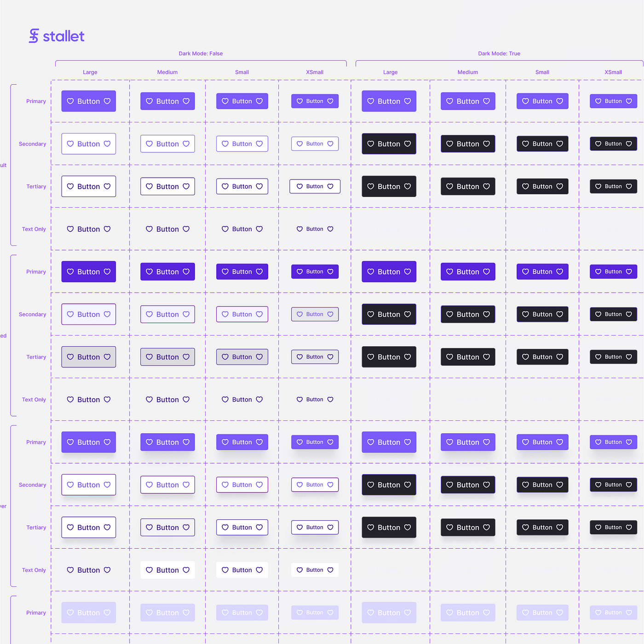The image size is (644, 644).
Task: Click right heart icon in top-row light Medium Primary button
Action: (186, 101)
